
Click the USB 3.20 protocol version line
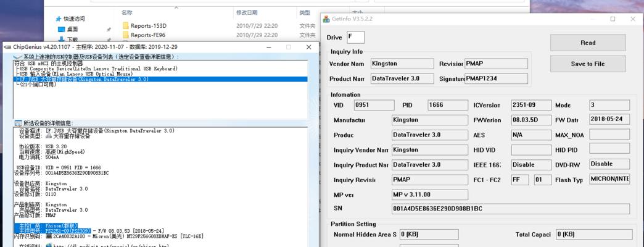tap(43, 146)
